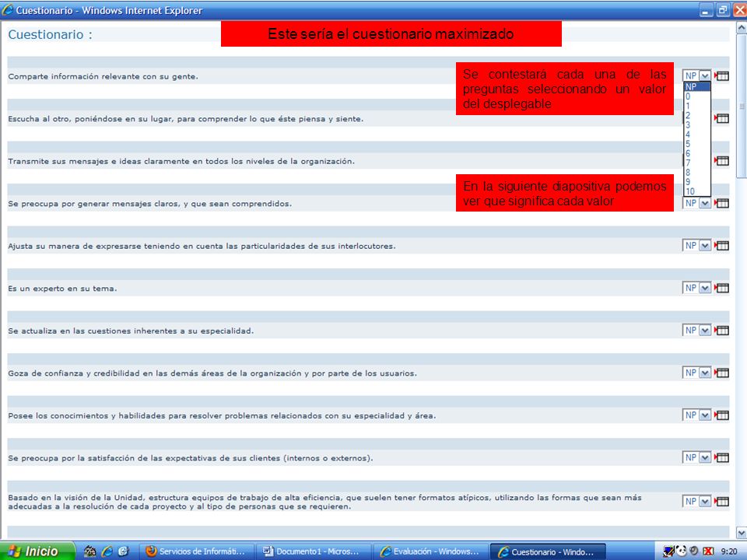Click the question 'Comparte información relevante con su gente.'
Image resolution: width=747 pixels, height=560 pixels.
pyautogui.click(x=103, y=76)
